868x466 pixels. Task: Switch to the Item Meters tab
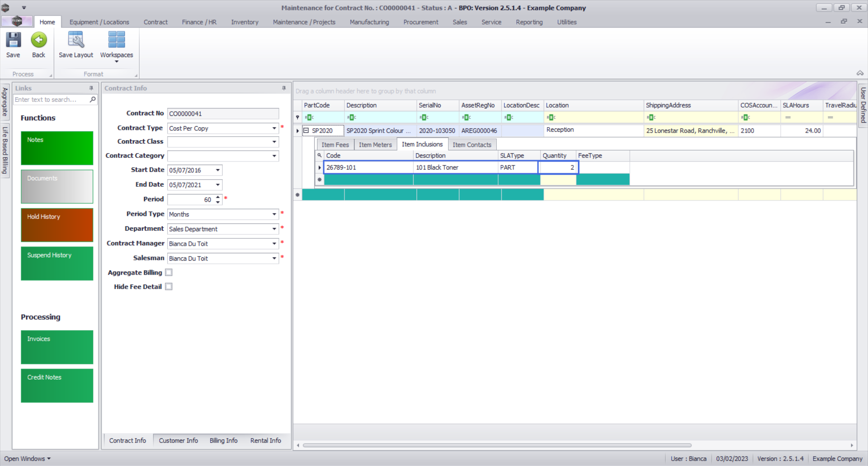click(x=375, y=145)
